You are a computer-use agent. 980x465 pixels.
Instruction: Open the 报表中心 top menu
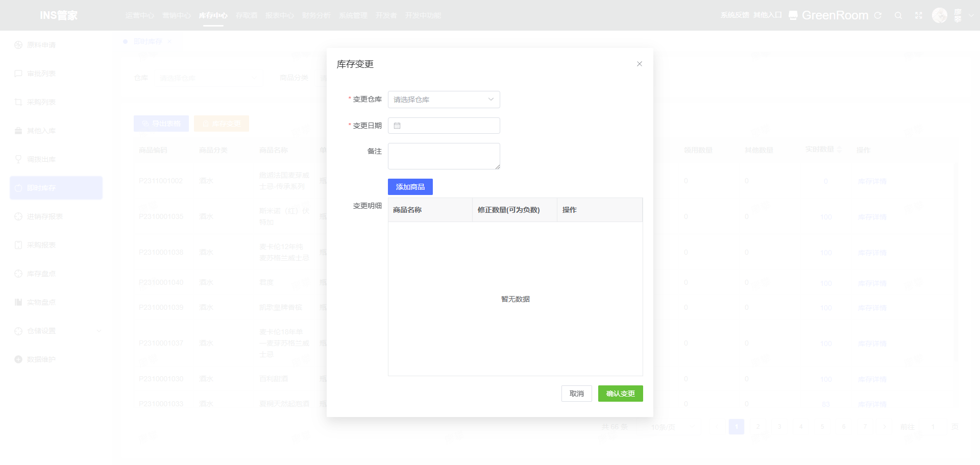279,15
